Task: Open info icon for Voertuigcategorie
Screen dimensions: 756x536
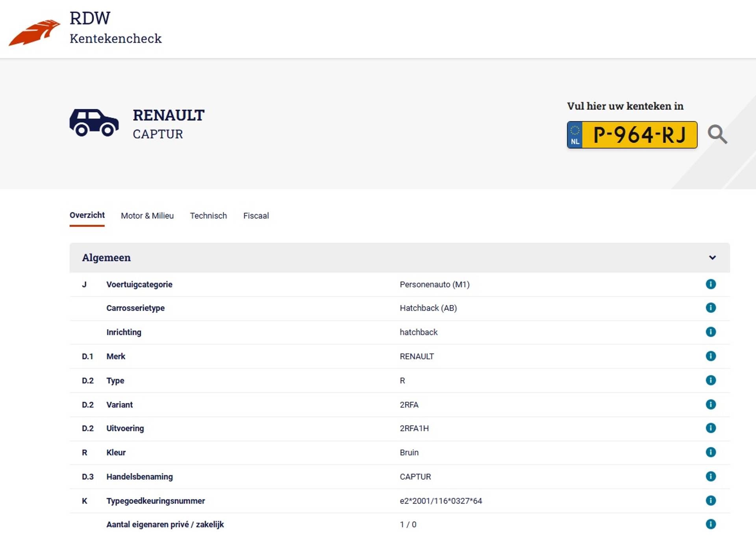Action: (710, 284)
